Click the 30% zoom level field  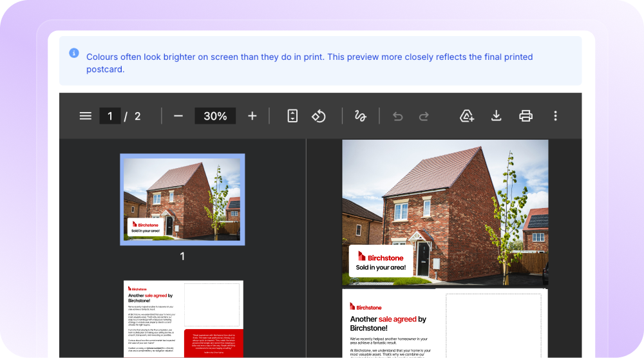tap(215, 116)
